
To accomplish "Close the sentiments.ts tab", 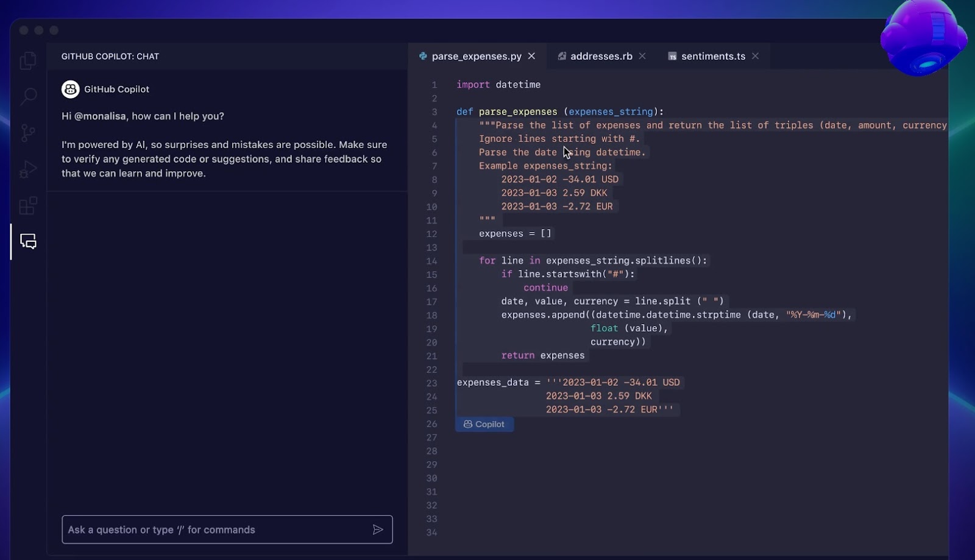I will [756, 56].
